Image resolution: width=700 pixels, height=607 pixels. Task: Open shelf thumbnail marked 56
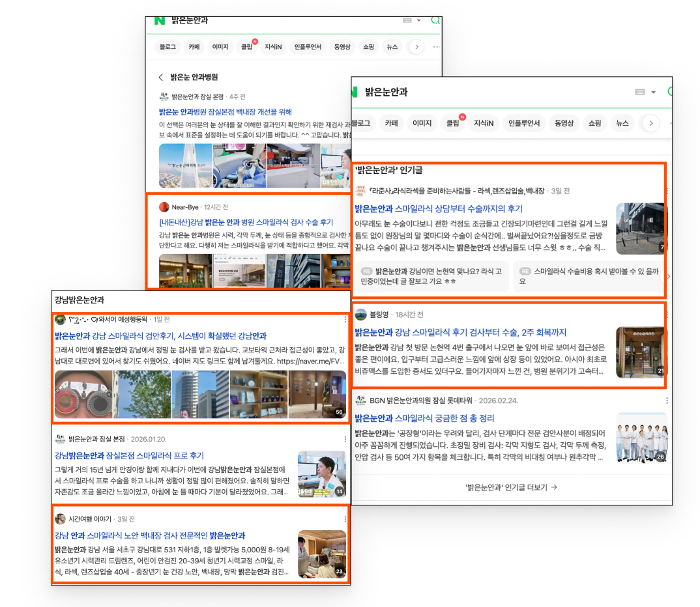317,394
